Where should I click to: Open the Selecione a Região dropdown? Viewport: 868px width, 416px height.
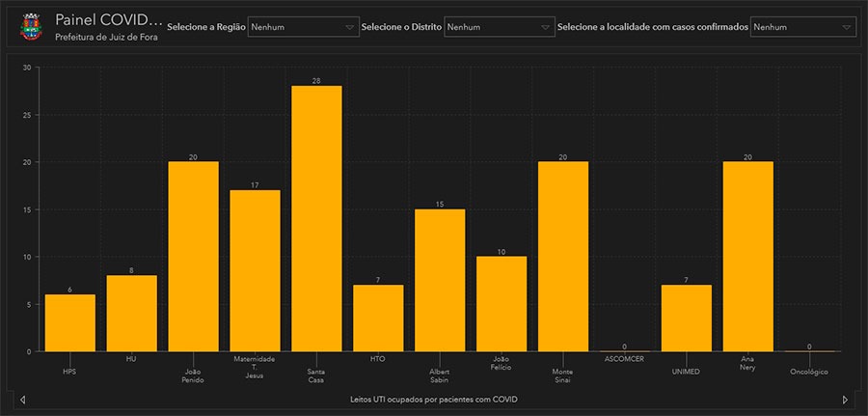[x=303, y=28]
